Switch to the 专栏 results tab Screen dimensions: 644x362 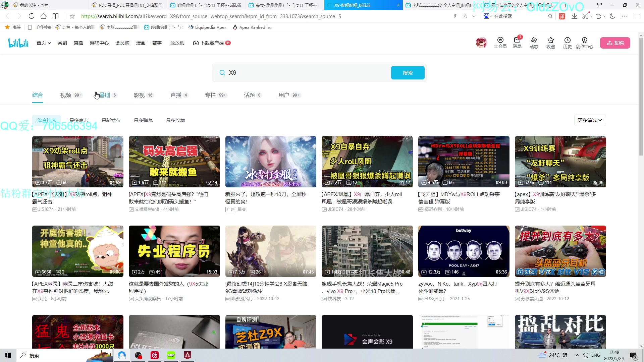(x=216, y=95)
